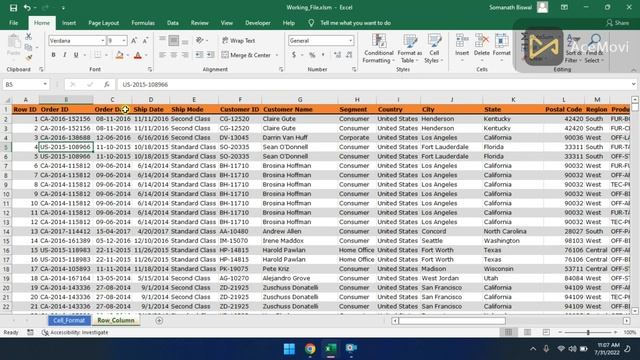Add a new sheet with plus icon
This screenshot has height=360, width=640.
tap(159, 321)
